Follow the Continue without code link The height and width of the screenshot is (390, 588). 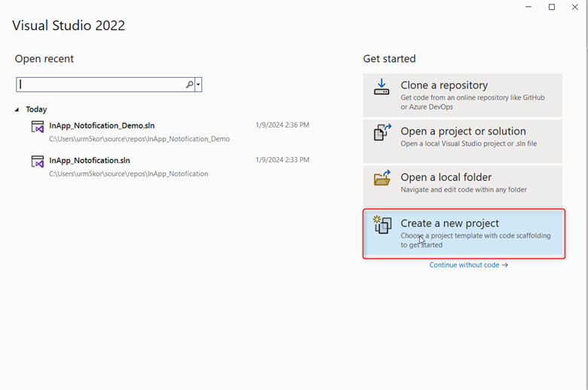(464, 265)
